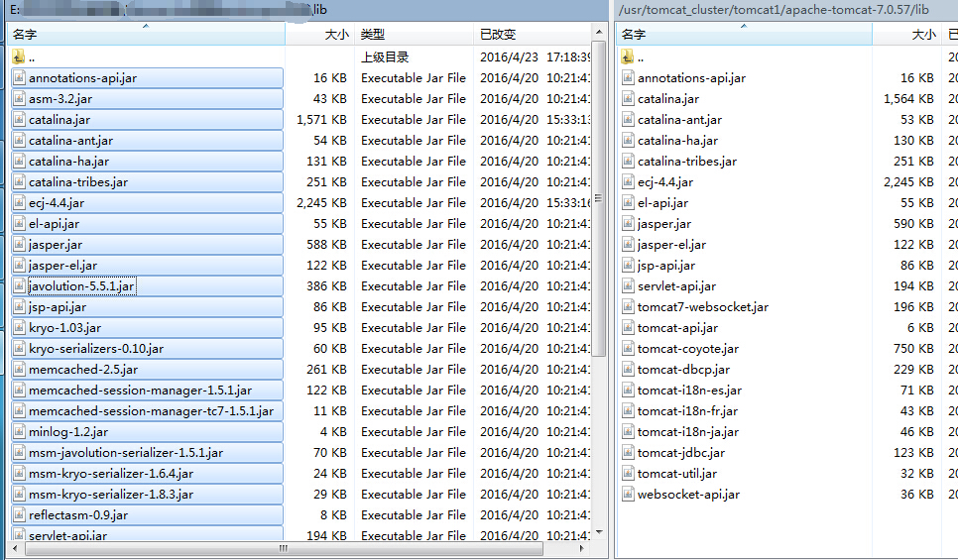Click the local catalina.jar file icon

(20, 119)
